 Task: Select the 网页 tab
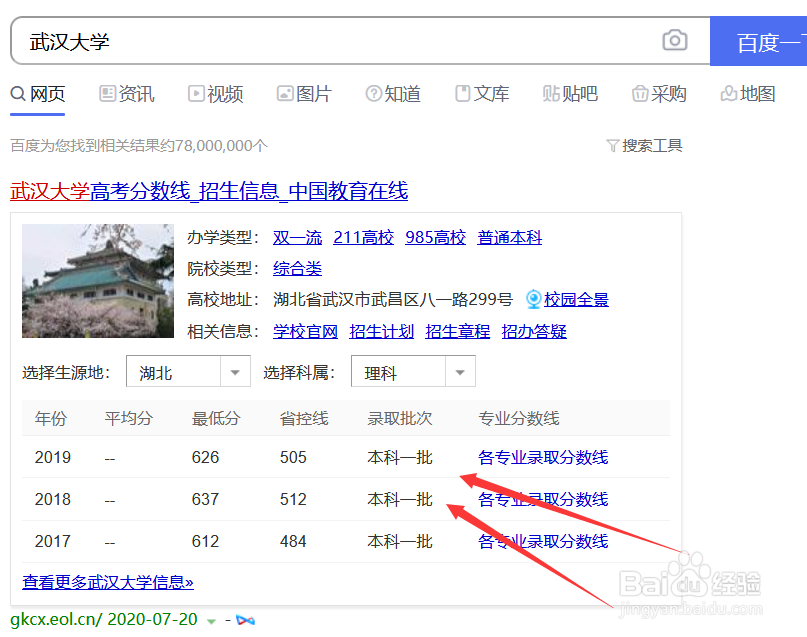click(x=38, y=94)
